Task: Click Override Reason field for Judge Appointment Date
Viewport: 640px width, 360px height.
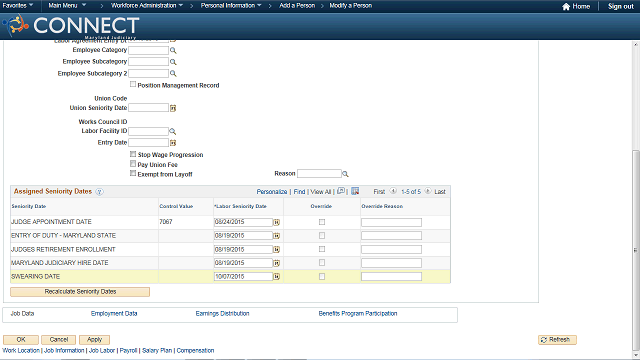Action: coord(391,222)
